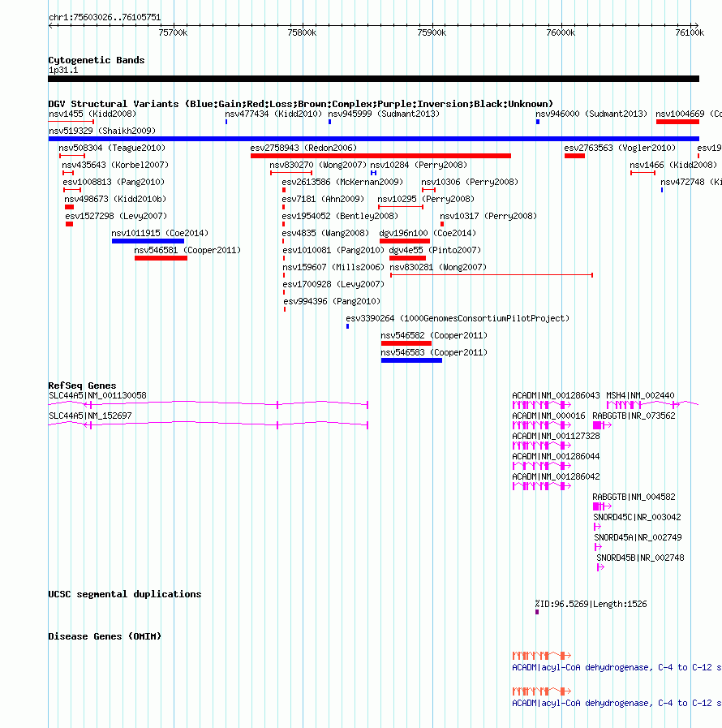Image resolution: width=722 pixels, height=728 pixels.
Task: Select variant nsv1455 (Kidd2008)
Action: (92, 114)
